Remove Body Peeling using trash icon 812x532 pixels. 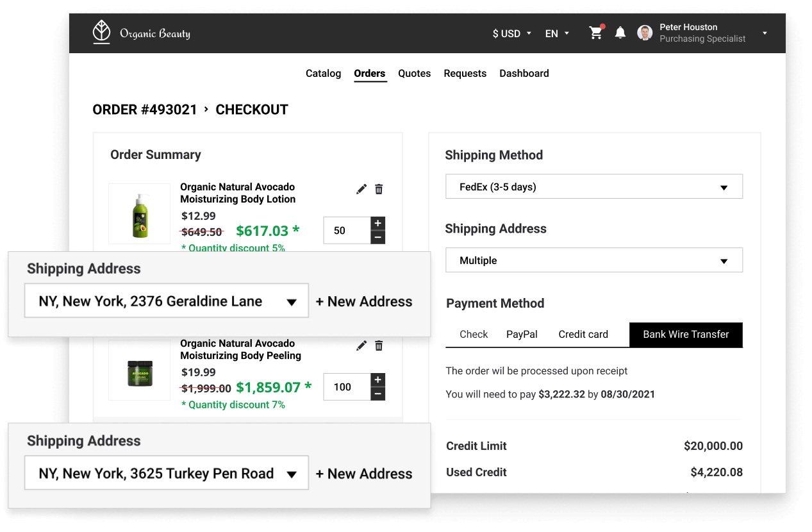pos(379,345)
